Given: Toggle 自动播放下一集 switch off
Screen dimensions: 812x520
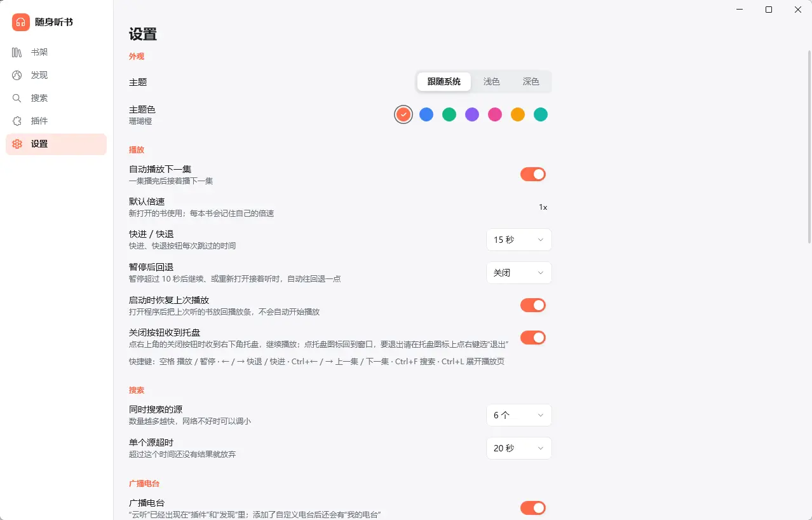Looking at the screenshot, I should (x=533, y=174).
